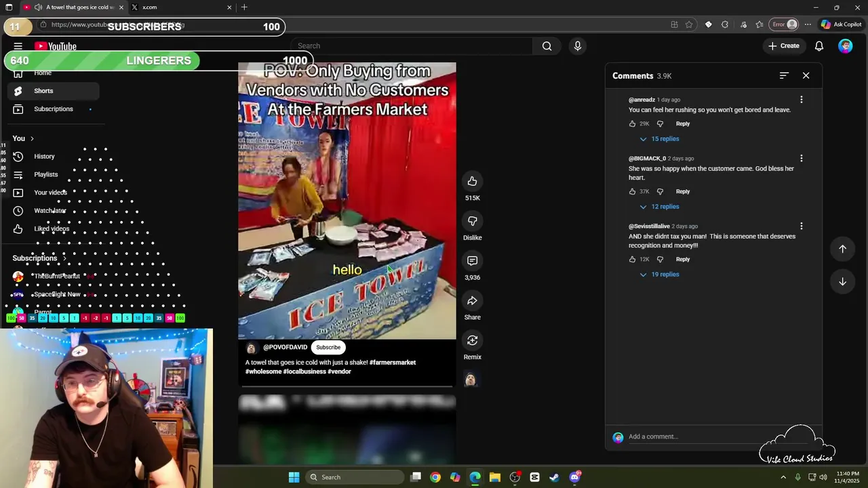The width and height of the screenshot is (868, 488).
Task: Dislike the comment by @BIGMACK_0
Action: pos(660,192)
